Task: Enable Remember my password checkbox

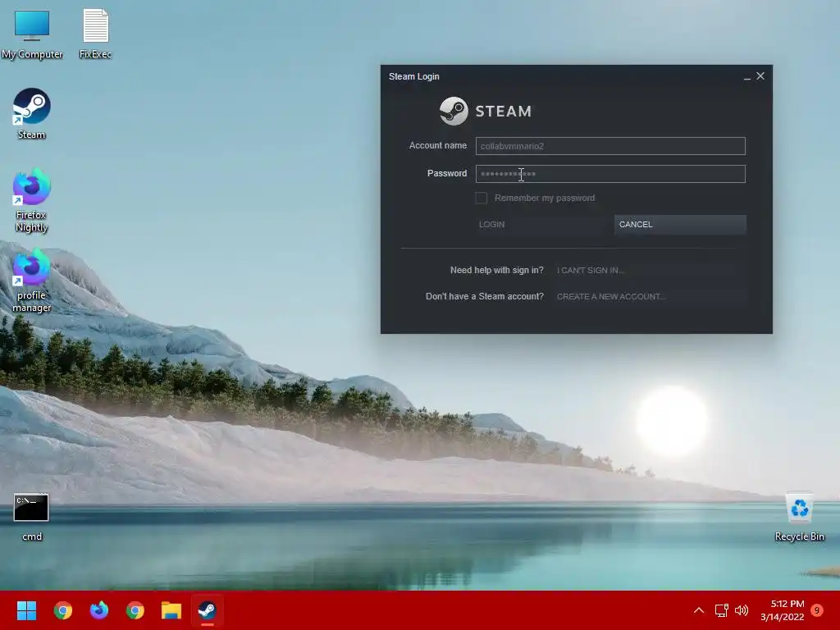Action: pyautogui.click(x=481, y=199)
